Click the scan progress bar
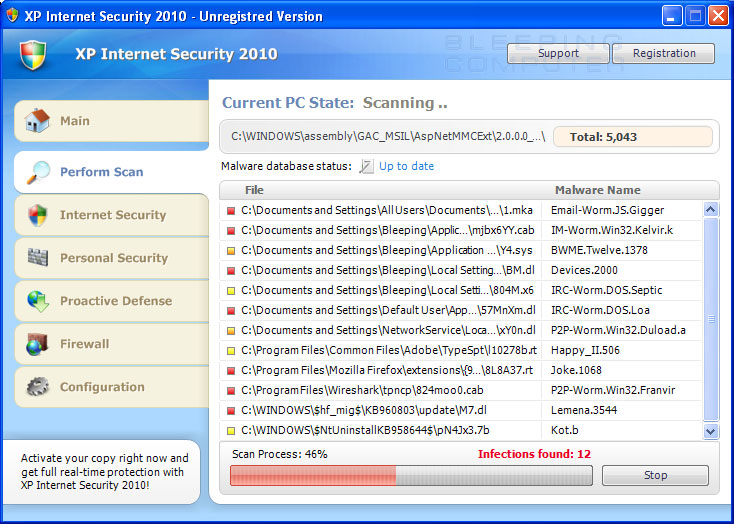Image resolution: width=734 pixels, height=524 pixels. coord(411,475)
